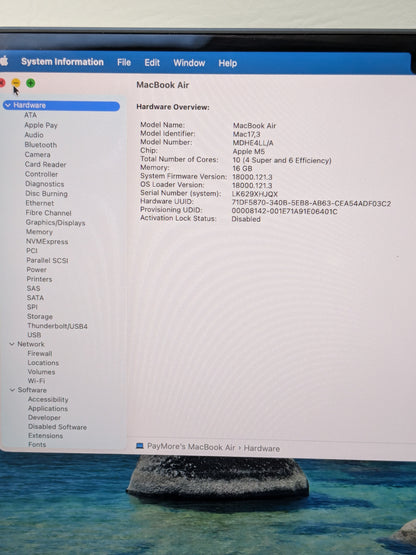Select Graphics/Displays in the sidebar

tap(56, 223)
